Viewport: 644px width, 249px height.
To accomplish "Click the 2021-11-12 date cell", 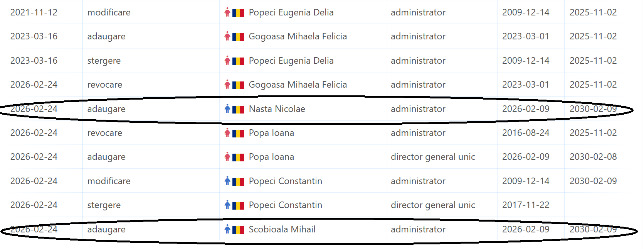I will click(x=34, y=12).
